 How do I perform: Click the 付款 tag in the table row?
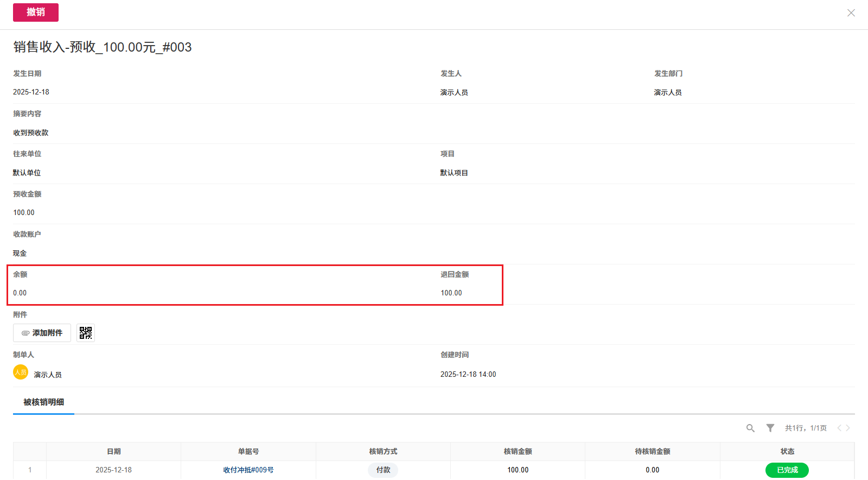pos(383,470)
